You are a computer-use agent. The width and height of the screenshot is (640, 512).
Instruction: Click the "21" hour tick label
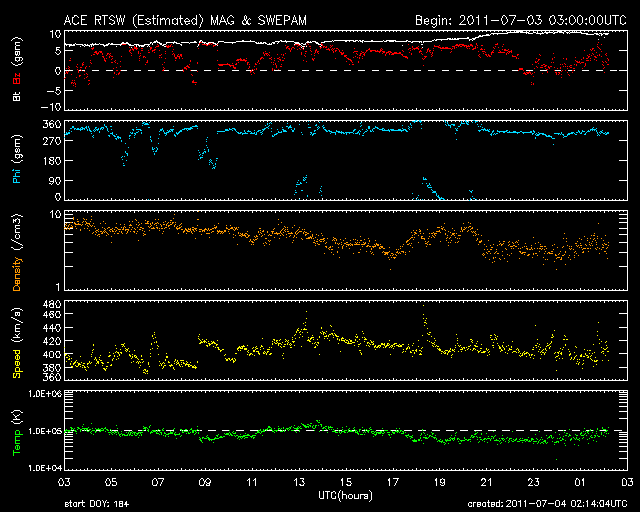(x=487, y=482)
